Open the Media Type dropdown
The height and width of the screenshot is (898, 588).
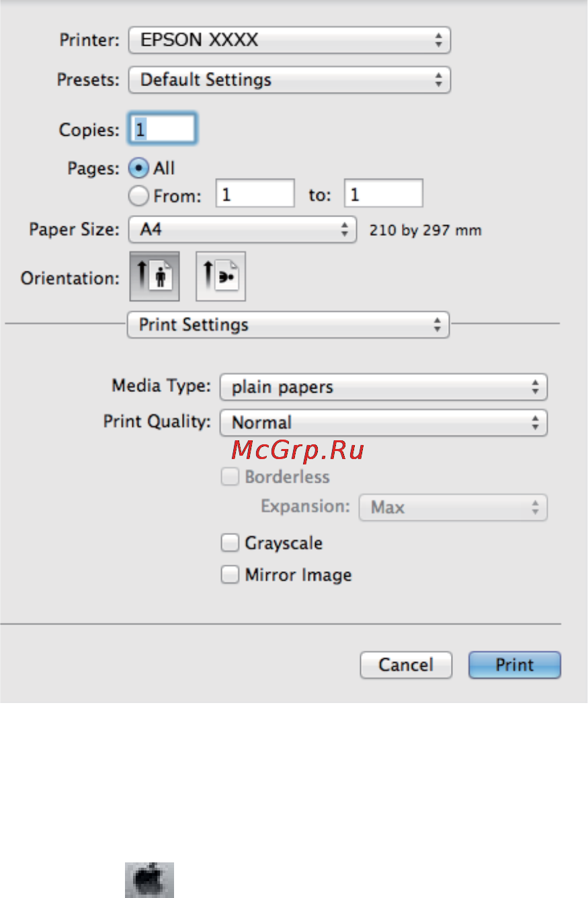(x=383, y=386)
